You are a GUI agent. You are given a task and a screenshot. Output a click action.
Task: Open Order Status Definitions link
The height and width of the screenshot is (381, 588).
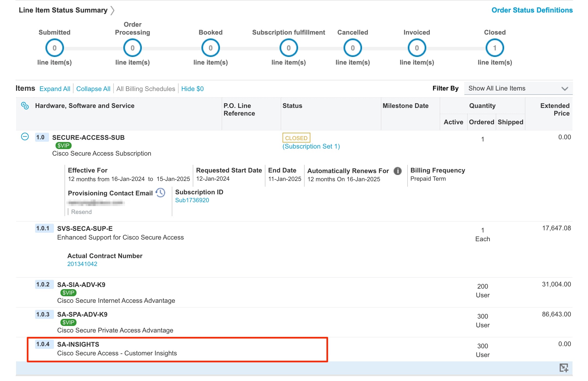pyautogui.click(x=532, y=10)
